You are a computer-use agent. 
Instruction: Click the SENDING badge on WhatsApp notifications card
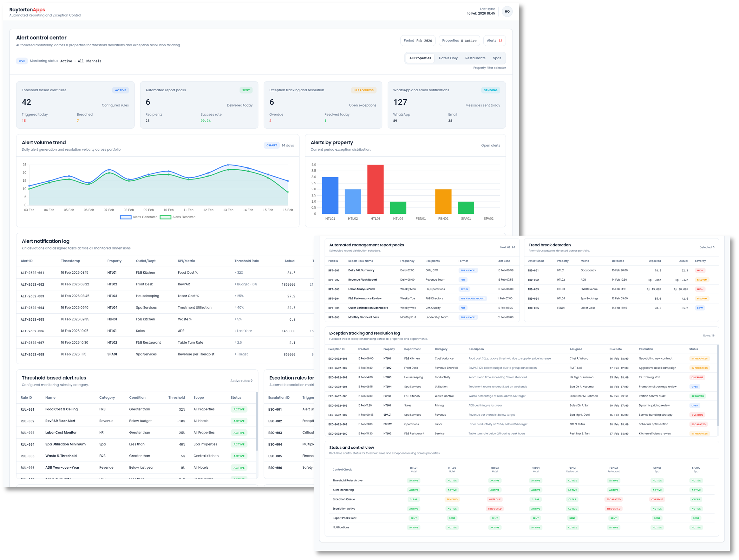(490, 90)
